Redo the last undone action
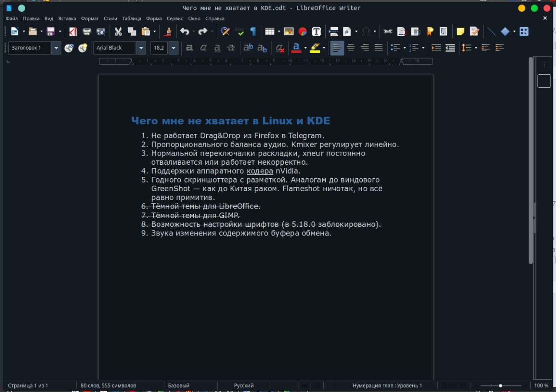The image size is (556, 392). 202,31
